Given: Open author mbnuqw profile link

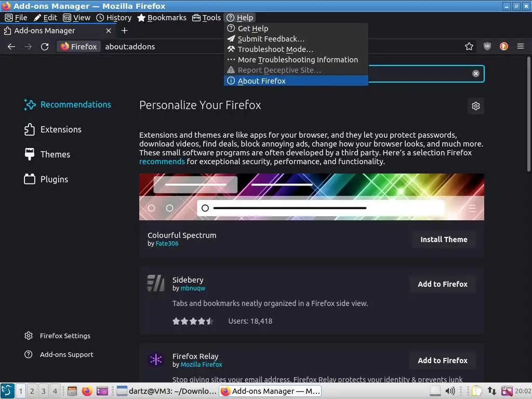Looking at the screenshot, I should 193,288.
